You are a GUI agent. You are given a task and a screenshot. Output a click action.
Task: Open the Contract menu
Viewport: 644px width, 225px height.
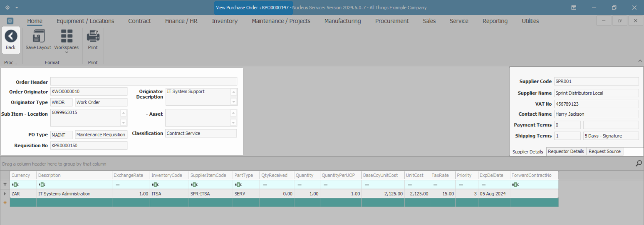click(x=140, y=21)
